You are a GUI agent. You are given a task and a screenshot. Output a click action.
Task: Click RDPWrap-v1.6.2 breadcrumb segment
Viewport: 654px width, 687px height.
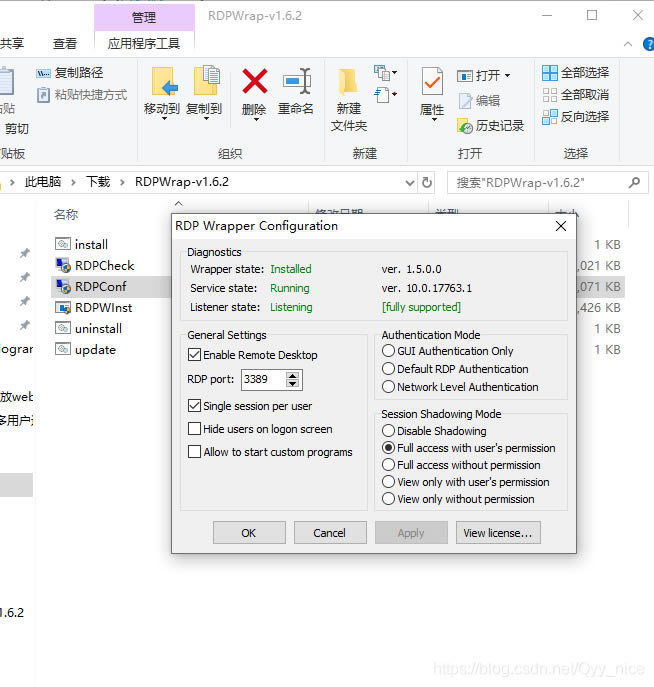182,182
